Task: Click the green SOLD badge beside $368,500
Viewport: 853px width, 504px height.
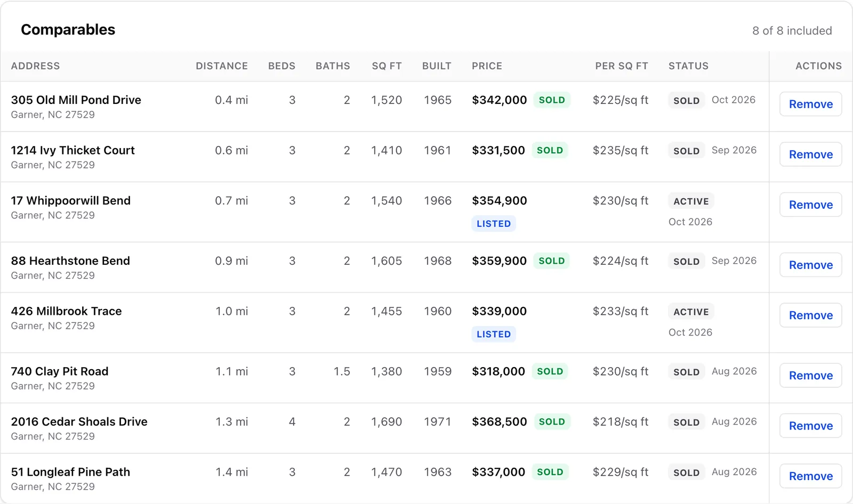Action: (x=552, y=421)
